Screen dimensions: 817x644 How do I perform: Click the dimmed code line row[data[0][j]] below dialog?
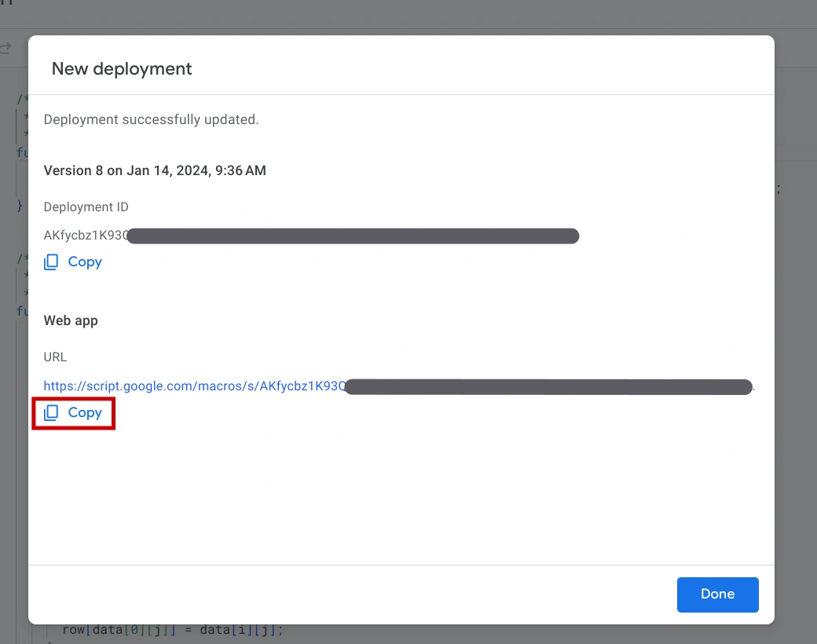point(171,631)
